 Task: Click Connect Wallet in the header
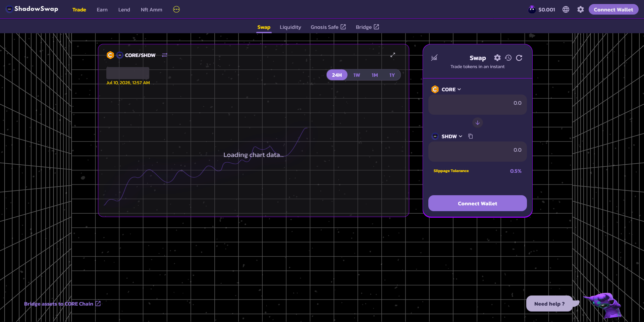click(613, 9)
